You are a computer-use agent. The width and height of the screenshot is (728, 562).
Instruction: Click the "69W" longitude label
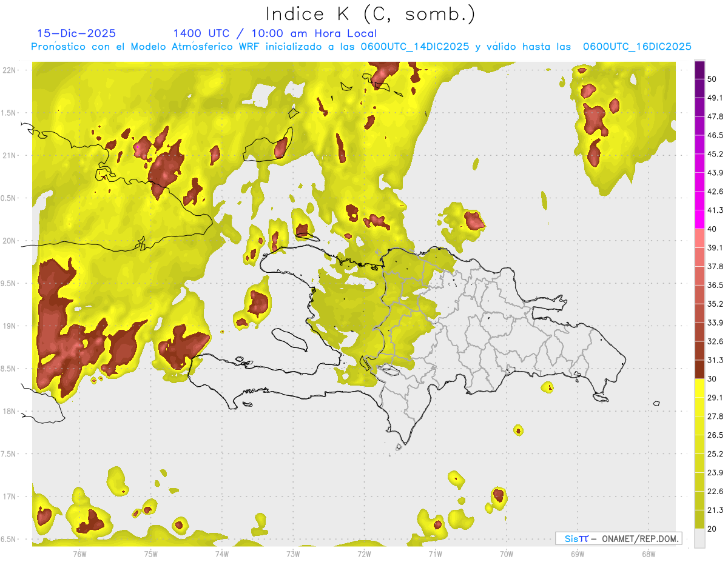[578, 554]
